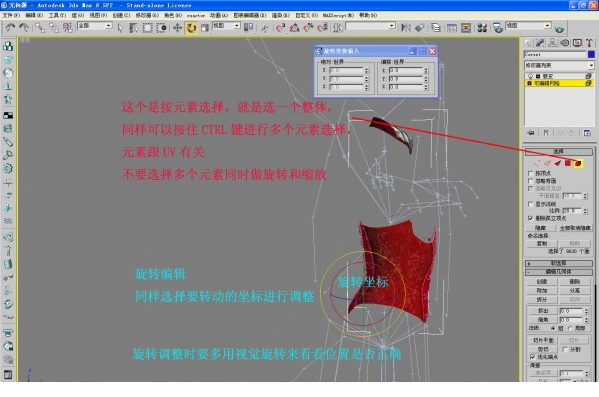The height and width of the screenshot is (397, 599).
Task: Uncheck Delete Isolated Vertices checkbox
Action: [x=531, y=218]
